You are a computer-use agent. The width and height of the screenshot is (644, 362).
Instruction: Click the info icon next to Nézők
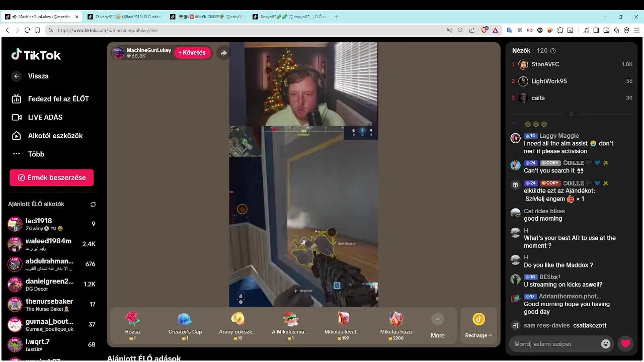553,51
